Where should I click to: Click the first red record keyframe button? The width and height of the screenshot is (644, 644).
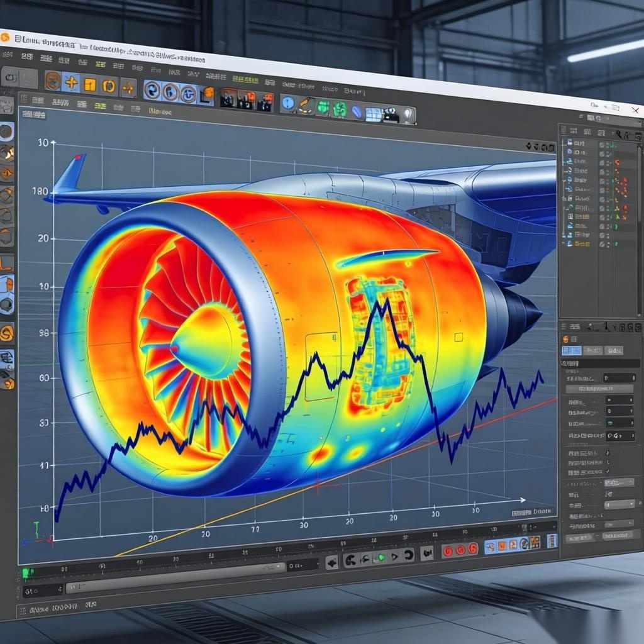point(448,551)
